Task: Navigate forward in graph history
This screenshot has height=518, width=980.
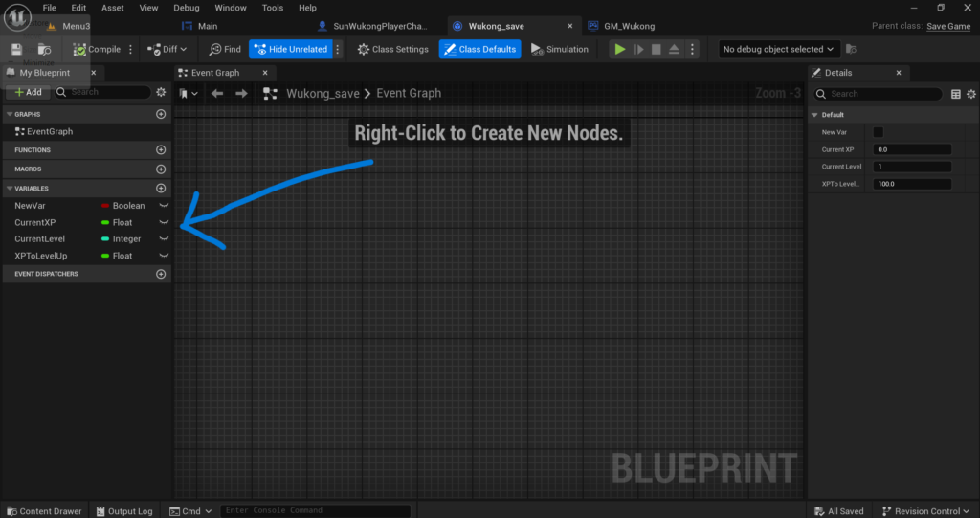Action: [241, 93]
